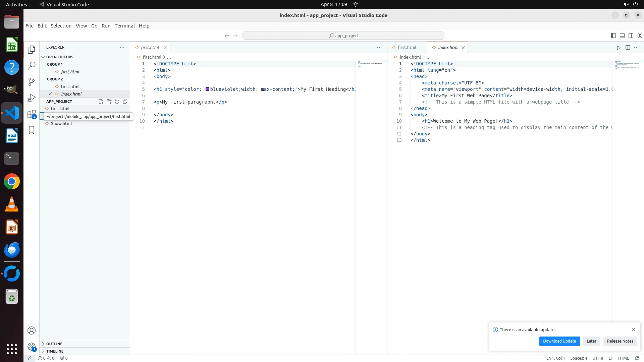Click the Refresh Explorer icon
This screenshot has height=362, width=644.
117,102
